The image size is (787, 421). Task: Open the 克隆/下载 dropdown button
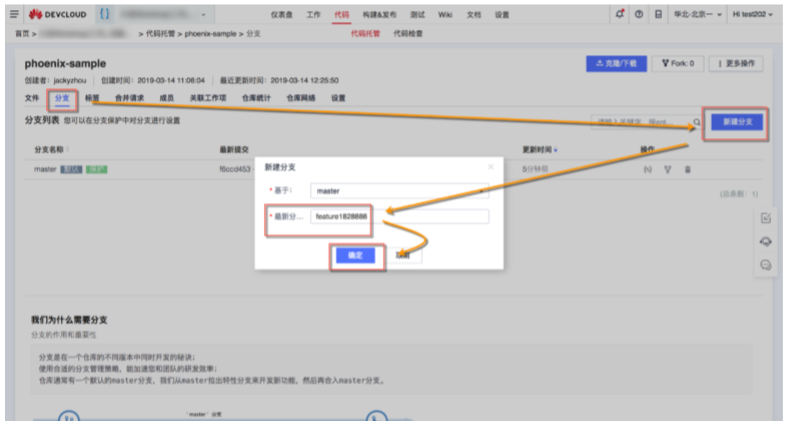(616, 63)
